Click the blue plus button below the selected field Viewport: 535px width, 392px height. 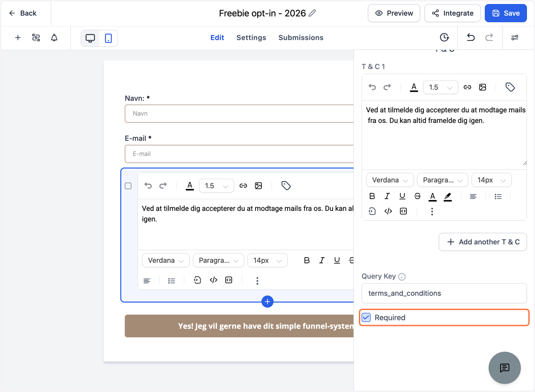click(267, 302)
